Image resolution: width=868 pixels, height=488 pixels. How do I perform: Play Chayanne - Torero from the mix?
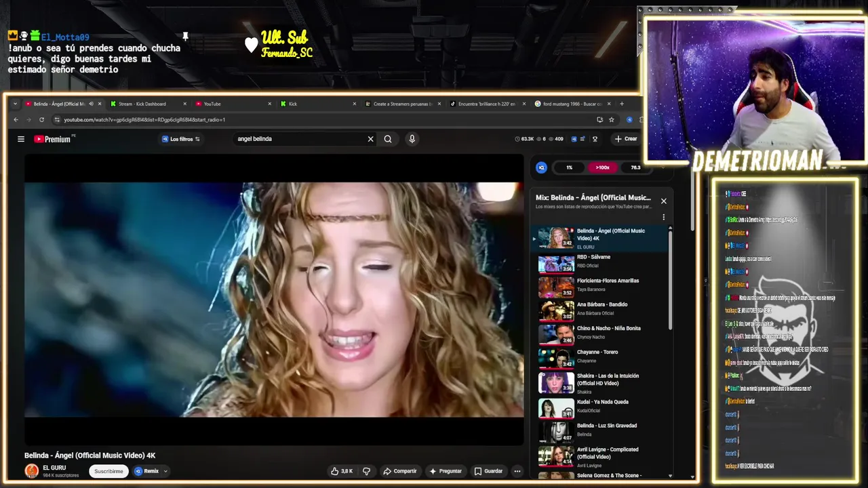click(x=600, y=358)
